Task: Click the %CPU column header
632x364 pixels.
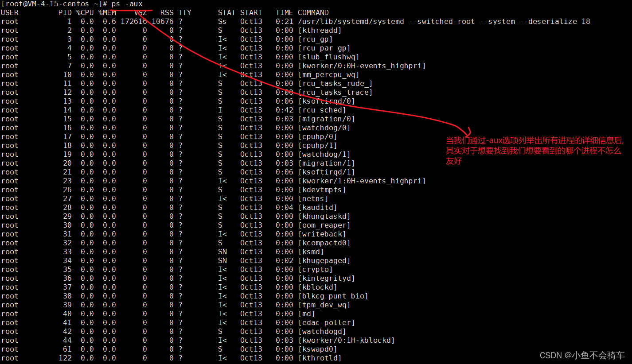Action: coord(85,13)
